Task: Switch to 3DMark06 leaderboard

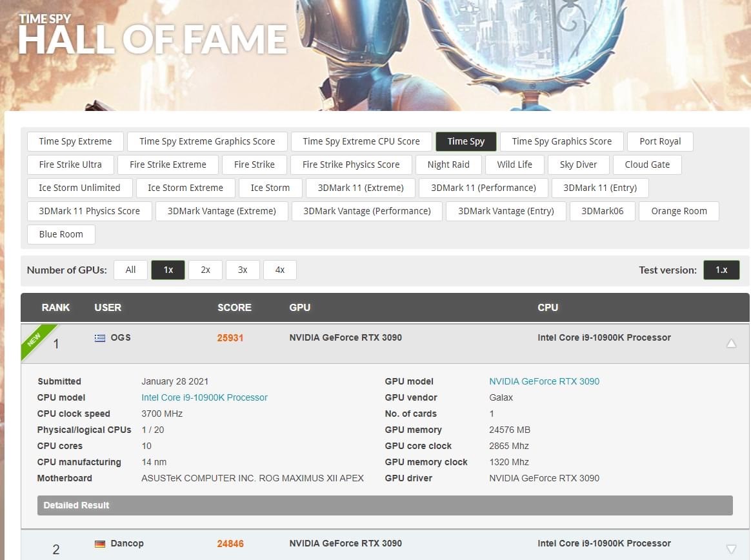Action: [x=603, y=211]
